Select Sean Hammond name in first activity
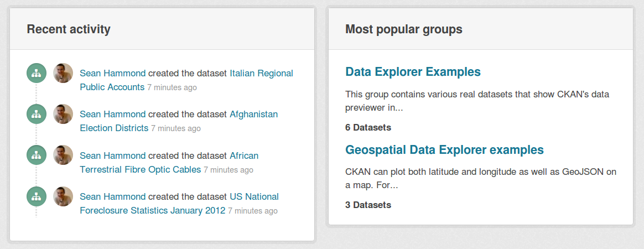644x249 pixels. click(112, 73)
